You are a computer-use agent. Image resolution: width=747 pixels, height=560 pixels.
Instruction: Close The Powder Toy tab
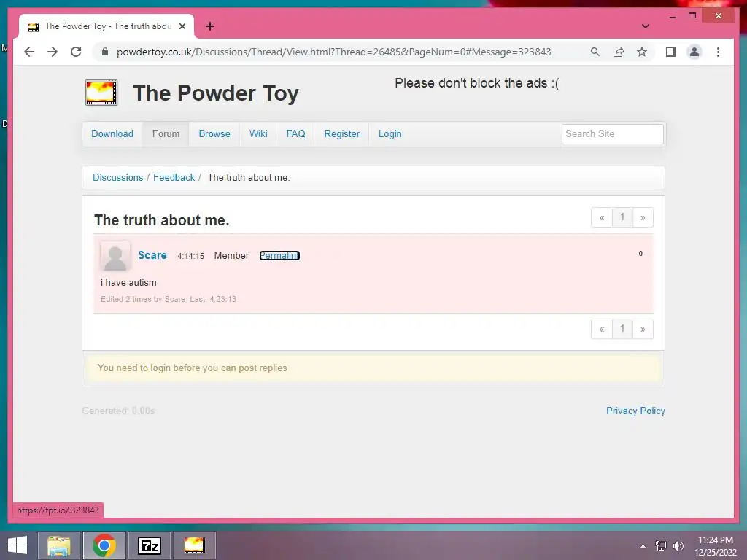click(x=182, y=26)
